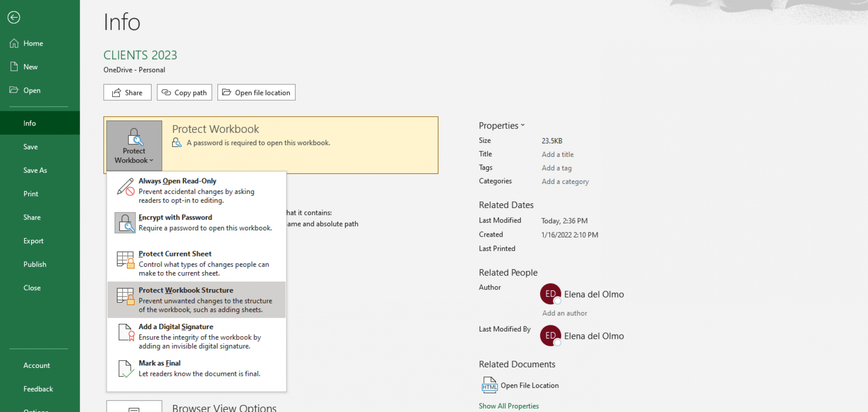
Task: Click the Always Open Read-Only pencil icon
Action: (x=126, y=187)
